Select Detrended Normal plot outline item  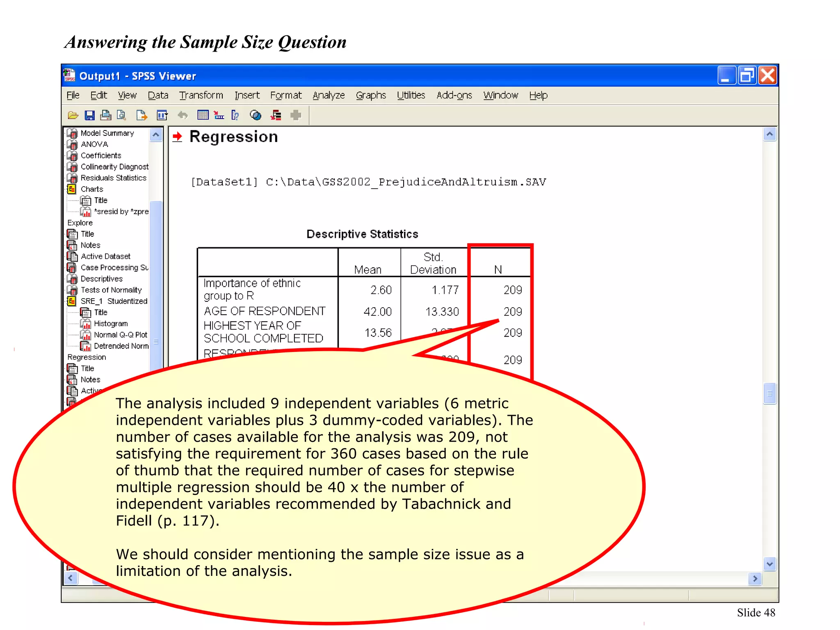click(121, 346)
